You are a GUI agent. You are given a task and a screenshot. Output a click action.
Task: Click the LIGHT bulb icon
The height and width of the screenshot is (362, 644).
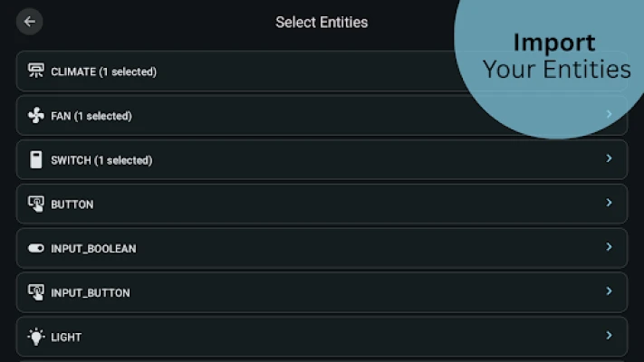pyautogui.click(x=36, y=337)
